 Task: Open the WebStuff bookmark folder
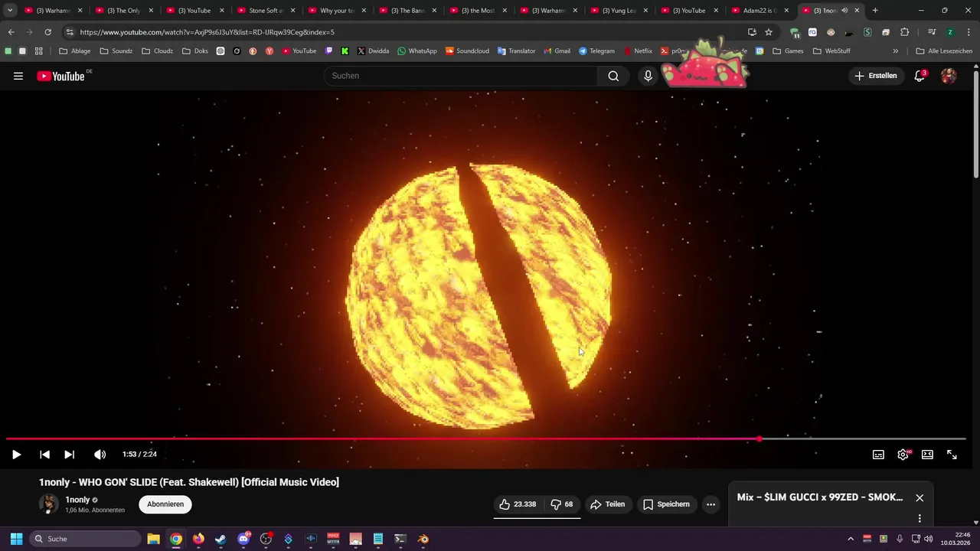832,51
